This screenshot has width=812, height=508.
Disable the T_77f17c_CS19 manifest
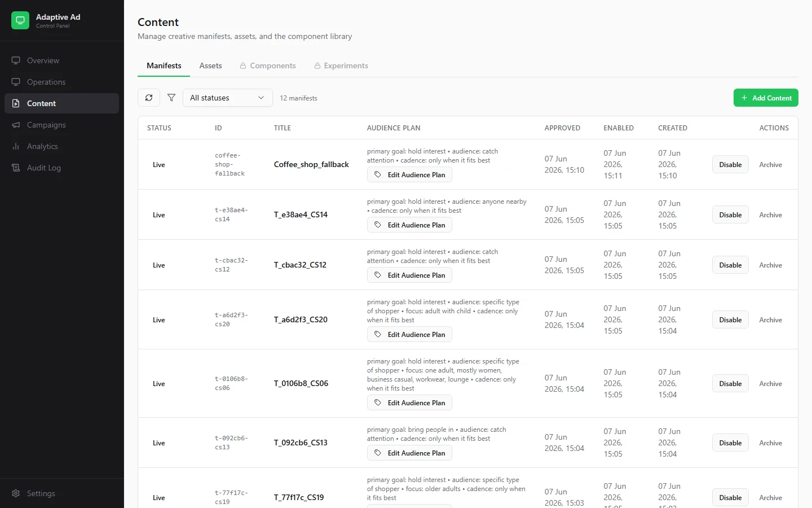click(x=730, y=497)
